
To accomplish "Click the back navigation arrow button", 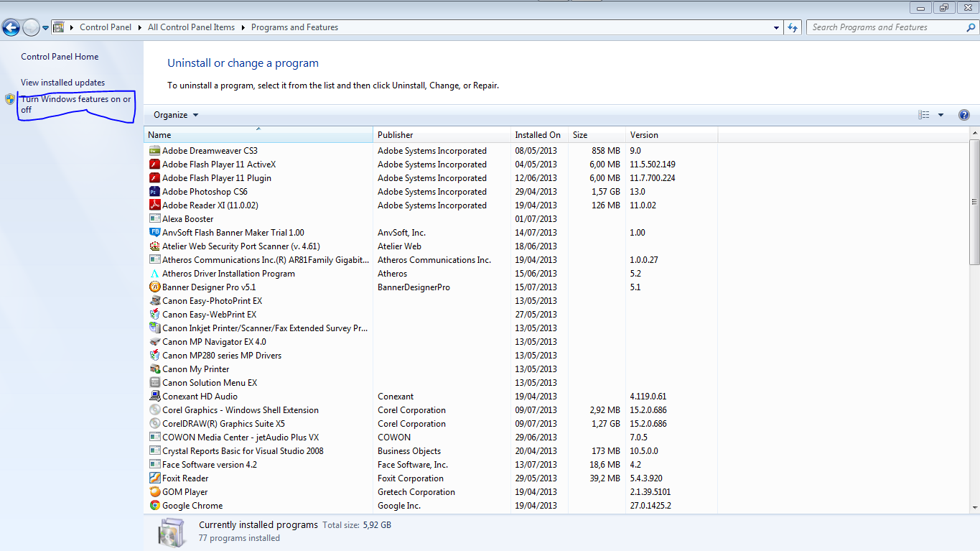I will 11,27.
